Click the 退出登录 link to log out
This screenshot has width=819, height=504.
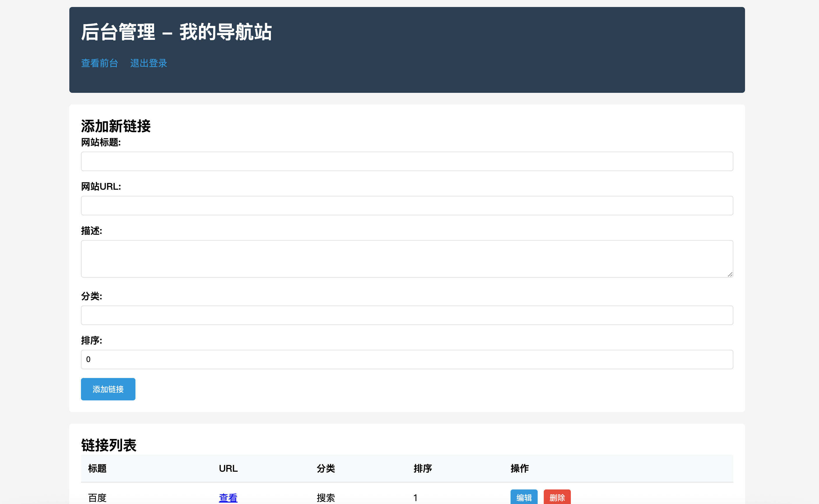pyautogui.click(x=149, y=63)
